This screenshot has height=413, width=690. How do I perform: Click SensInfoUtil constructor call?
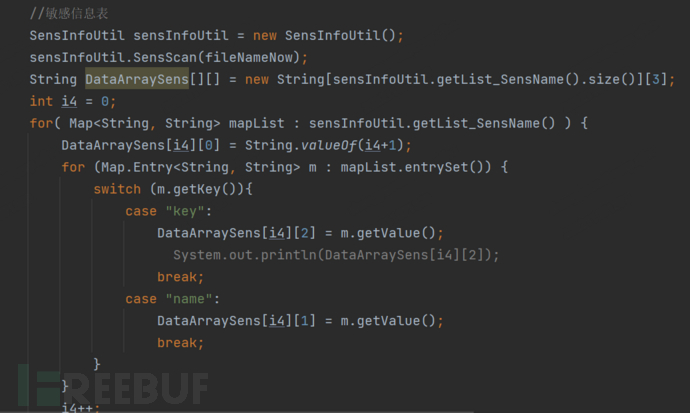pos(341,35)
